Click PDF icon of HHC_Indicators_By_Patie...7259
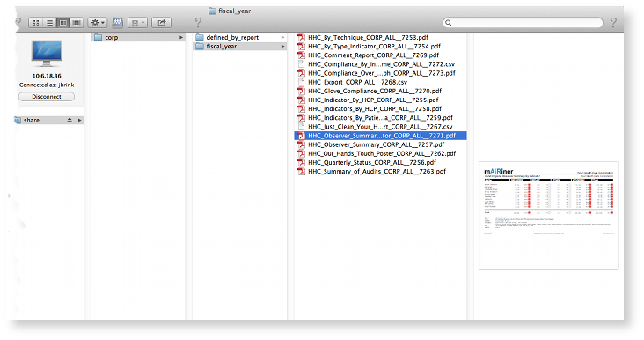The width and height of the screenshot is (644, 340). click(x=302, y=118)
